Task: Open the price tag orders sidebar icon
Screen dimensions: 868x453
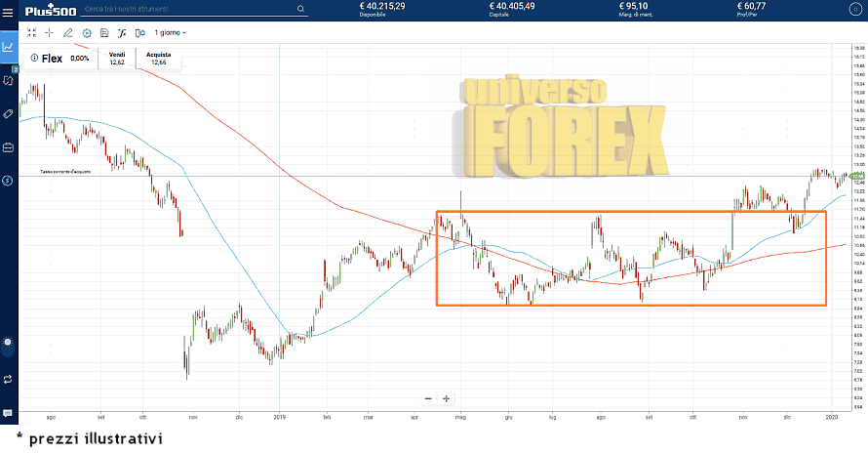Action: [8, 114]
